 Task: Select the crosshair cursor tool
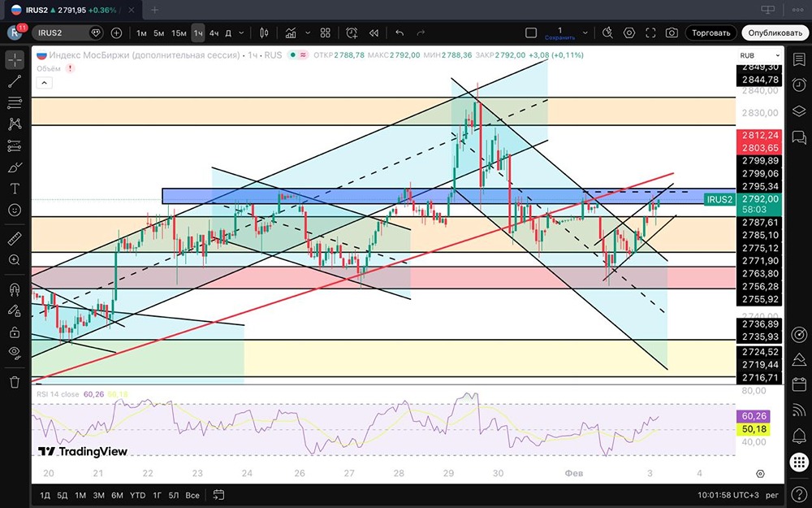tap(15, 60)
